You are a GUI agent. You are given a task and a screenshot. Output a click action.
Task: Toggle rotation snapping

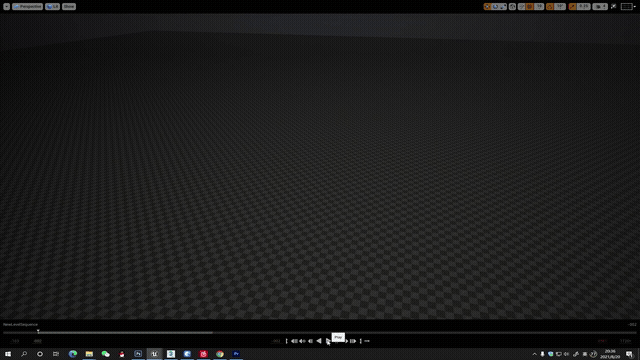point(550,7)
